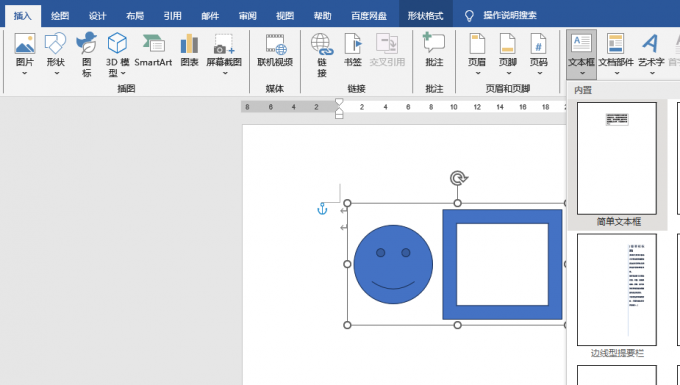Click the bottom-center canvas resize handle
680x385 pixels.
point(458,325)
